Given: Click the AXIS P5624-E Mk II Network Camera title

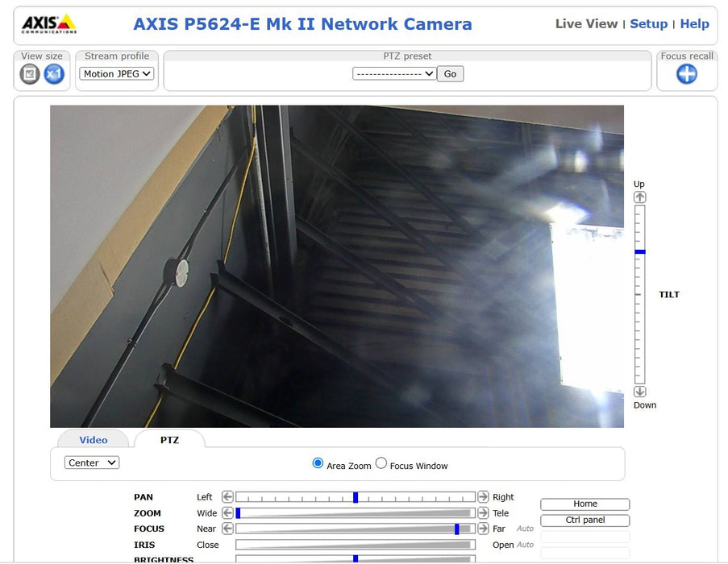Looking at the screenshot, I should pos(302,23).
